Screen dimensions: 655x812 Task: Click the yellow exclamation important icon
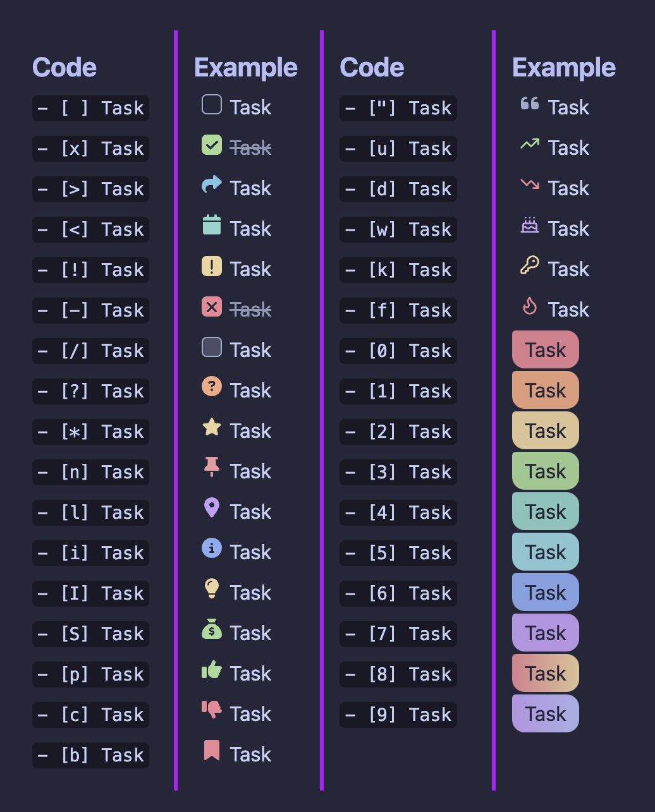click(x=212, y=266)
